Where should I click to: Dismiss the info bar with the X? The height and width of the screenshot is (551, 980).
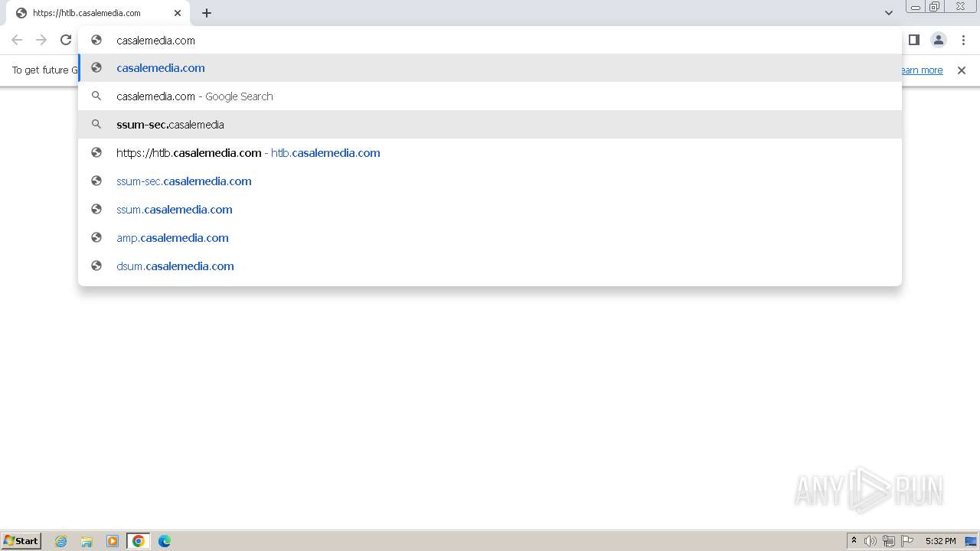click(x=962, y=70)
